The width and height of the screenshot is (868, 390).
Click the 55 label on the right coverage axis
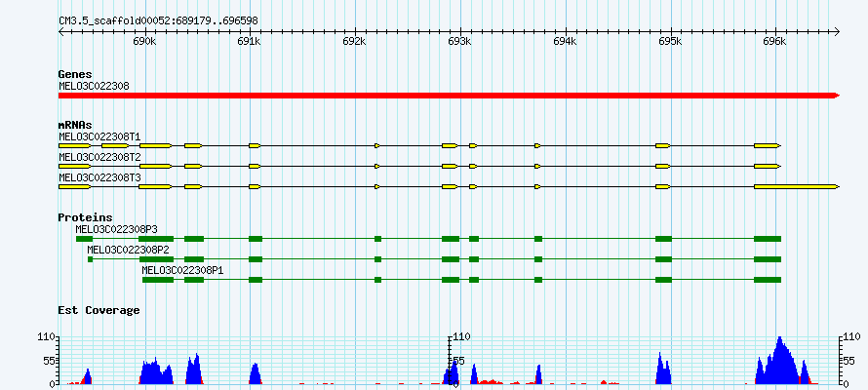848,360
